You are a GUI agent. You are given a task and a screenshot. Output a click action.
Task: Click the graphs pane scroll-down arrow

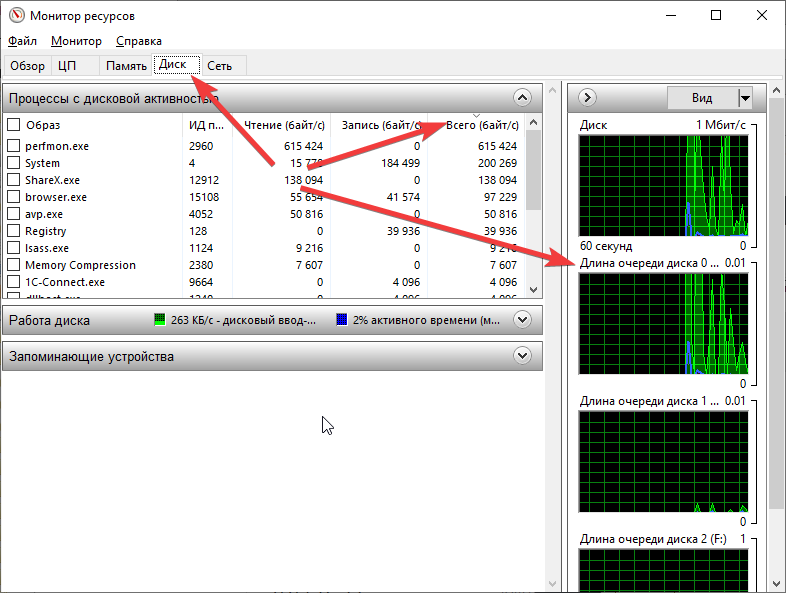(776, 584)
